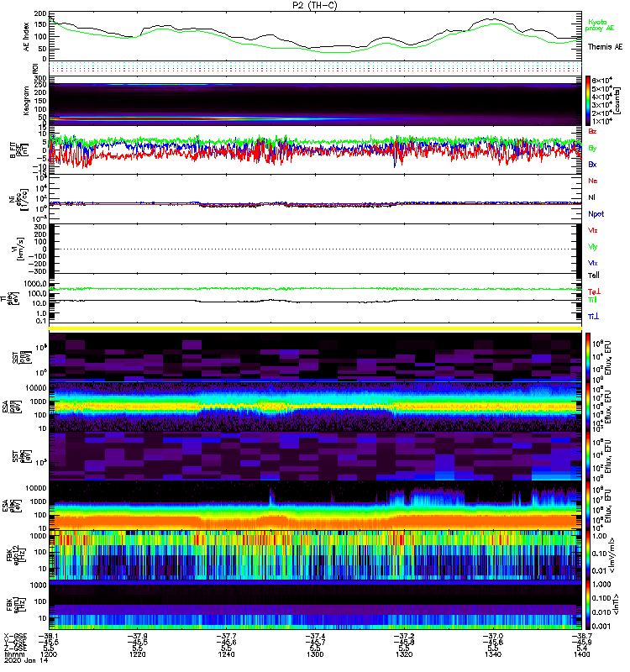This screenshot has height=672, width=630.
Task: Select the black 'Ni' legend label
Action: click(x=591, y=197)
